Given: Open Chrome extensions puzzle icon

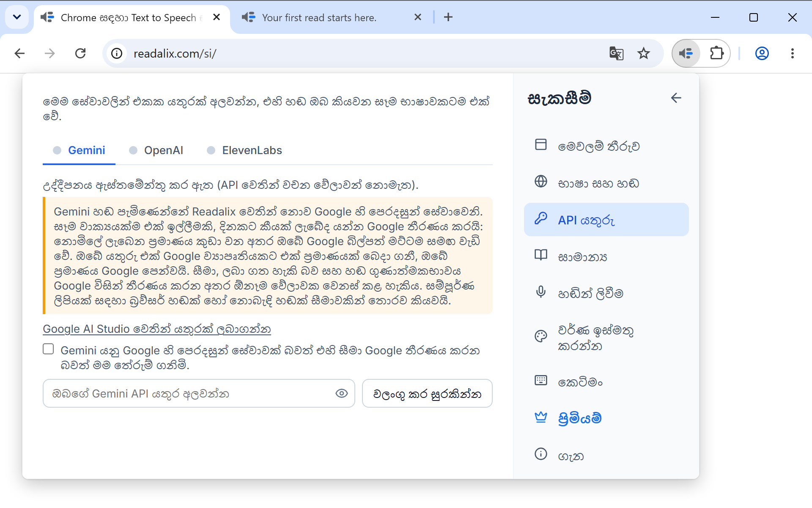Looking at the screenshot, I should 717,53.
